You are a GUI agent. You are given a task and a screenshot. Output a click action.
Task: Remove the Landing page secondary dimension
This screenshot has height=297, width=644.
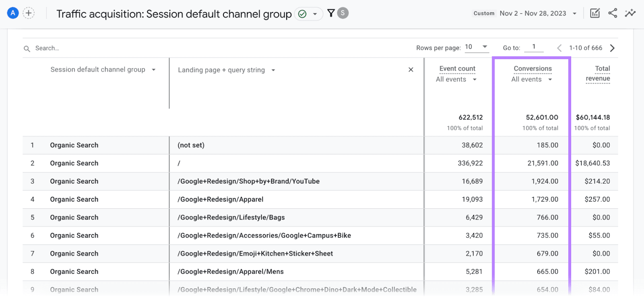click(411, 70)
